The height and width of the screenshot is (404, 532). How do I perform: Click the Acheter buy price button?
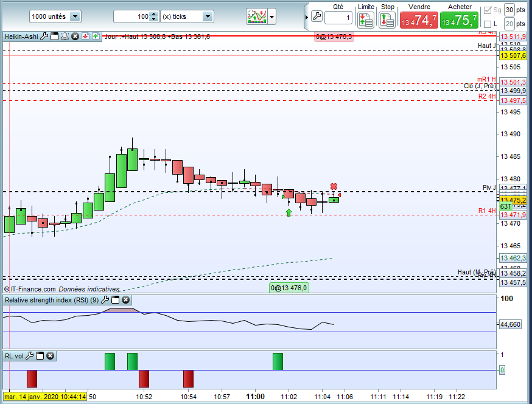pyautogui.click(x=460, y=20)
